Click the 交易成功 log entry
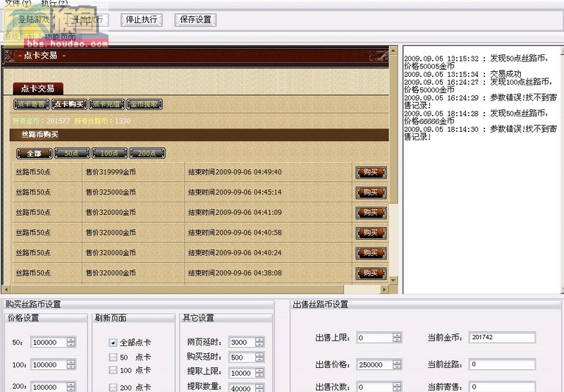The width and height of the screenshot is (564, 392). tap(463, 74)
